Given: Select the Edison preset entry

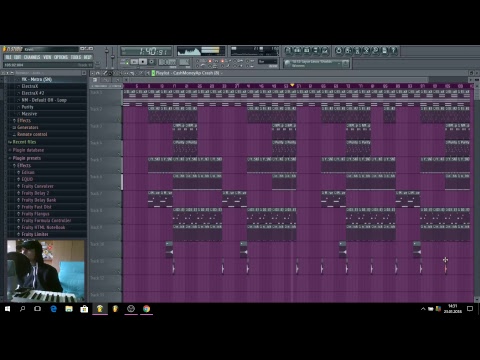Looking at the screenshot, I should tap(28, 172).
